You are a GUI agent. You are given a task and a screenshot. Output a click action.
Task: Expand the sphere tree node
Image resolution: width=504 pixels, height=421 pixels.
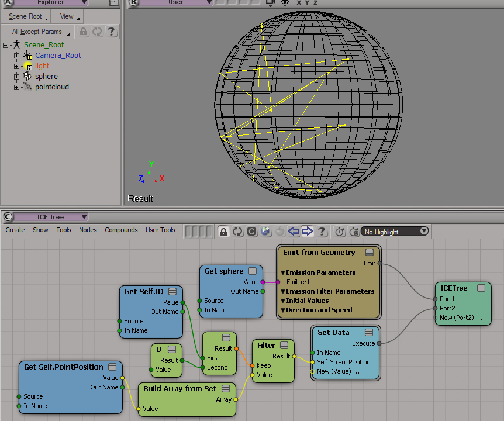pos(17,77)
